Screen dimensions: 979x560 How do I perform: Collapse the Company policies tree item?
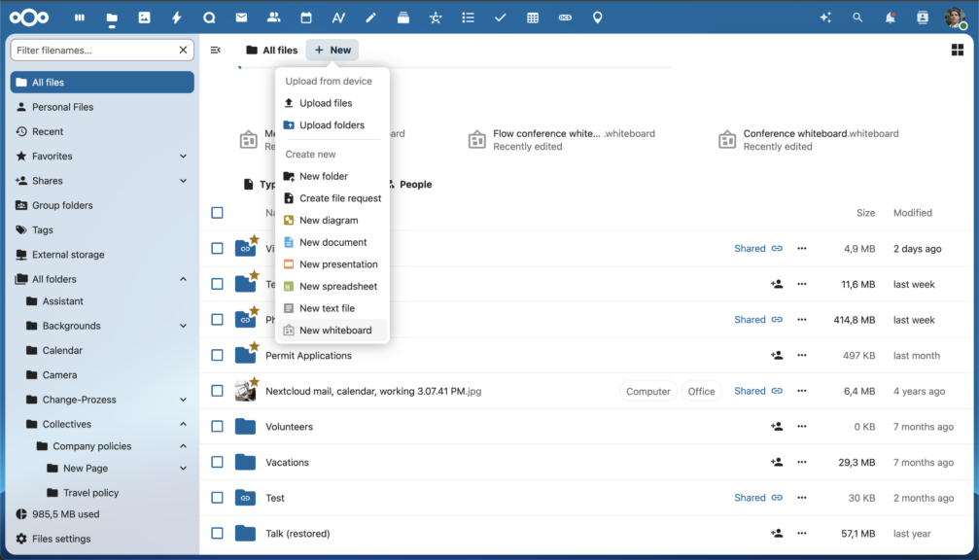click(x=184, y=445)
